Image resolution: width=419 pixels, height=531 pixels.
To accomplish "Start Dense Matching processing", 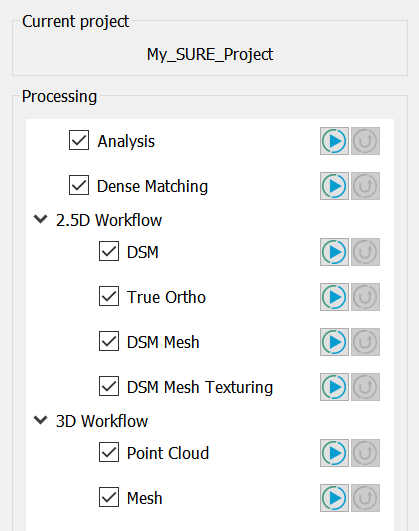I will point(334,186).
